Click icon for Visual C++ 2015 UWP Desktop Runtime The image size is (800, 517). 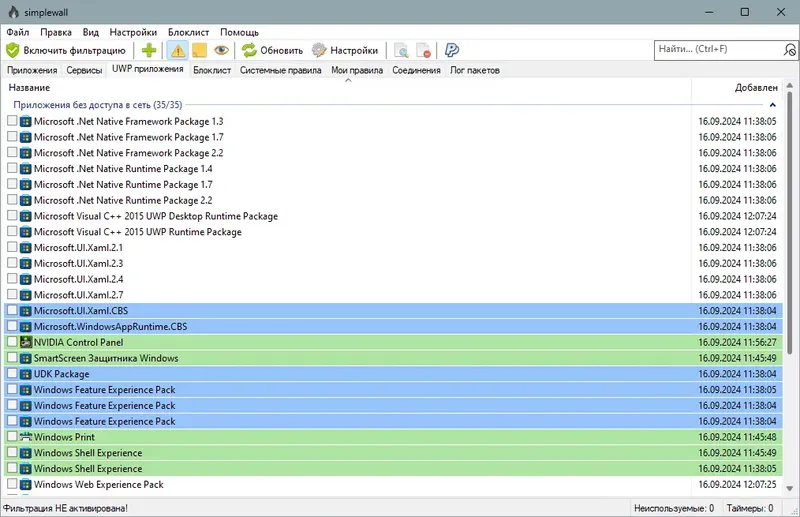click(26, 216)
